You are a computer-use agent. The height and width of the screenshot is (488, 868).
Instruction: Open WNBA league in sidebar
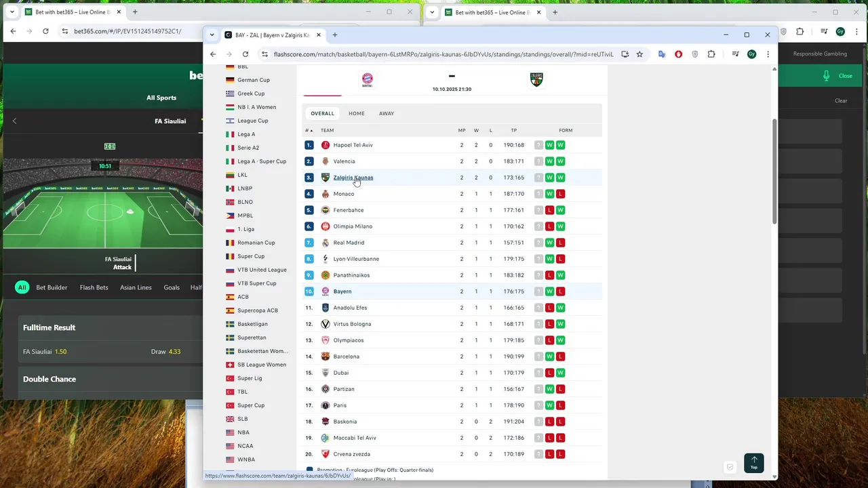pyautogui.click(x=246, y=460)
